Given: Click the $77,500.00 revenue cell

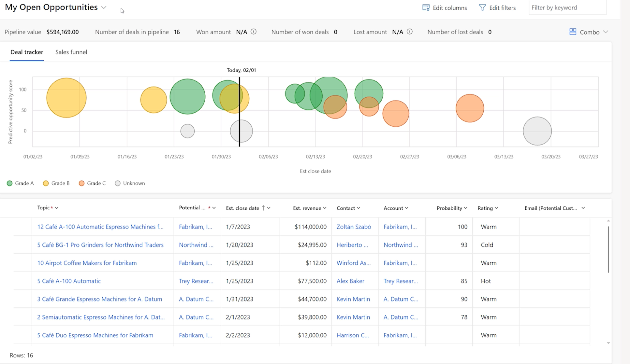Looking at the screenshot, I should click(x=306, y=281).
